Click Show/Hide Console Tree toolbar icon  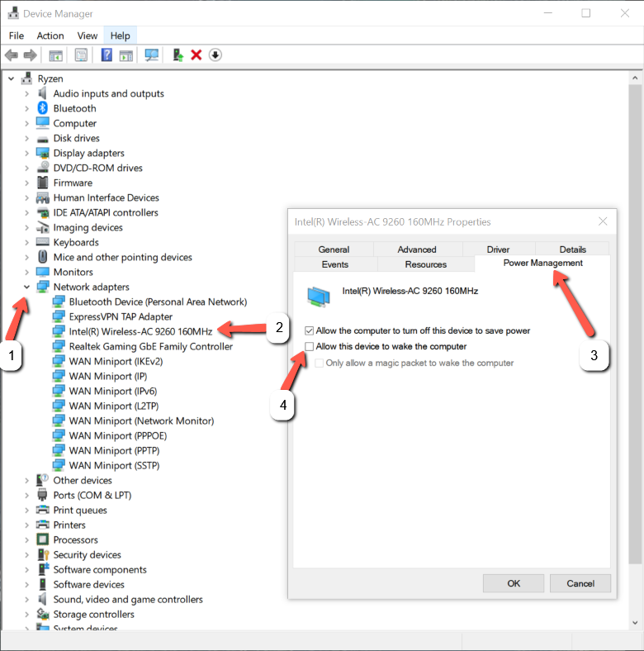pos(55,55)
